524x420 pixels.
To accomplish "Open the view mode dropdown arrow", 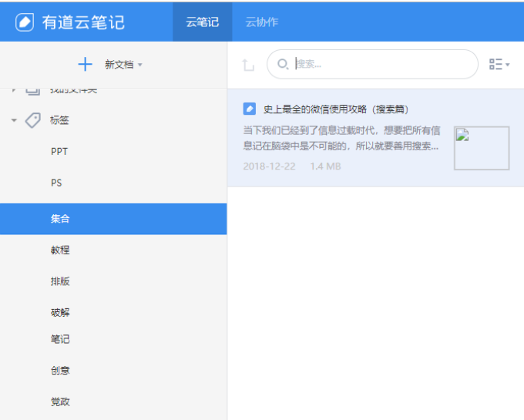I will (508, 65).
